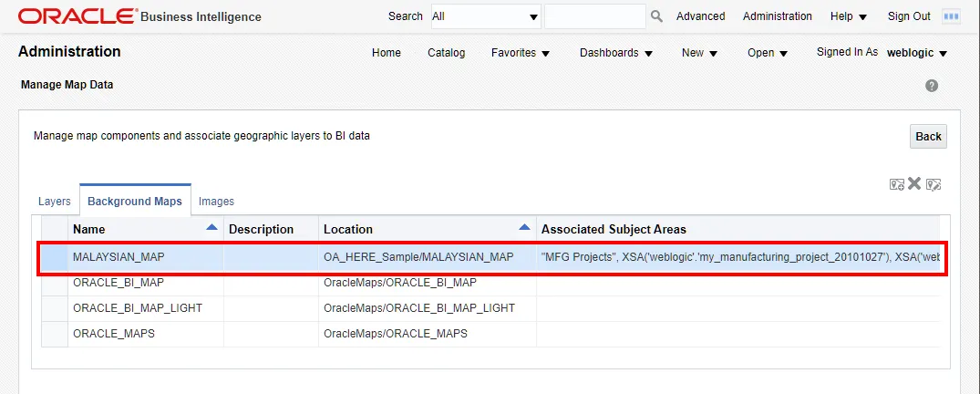Click the edit background map icon

pos(933,184)
